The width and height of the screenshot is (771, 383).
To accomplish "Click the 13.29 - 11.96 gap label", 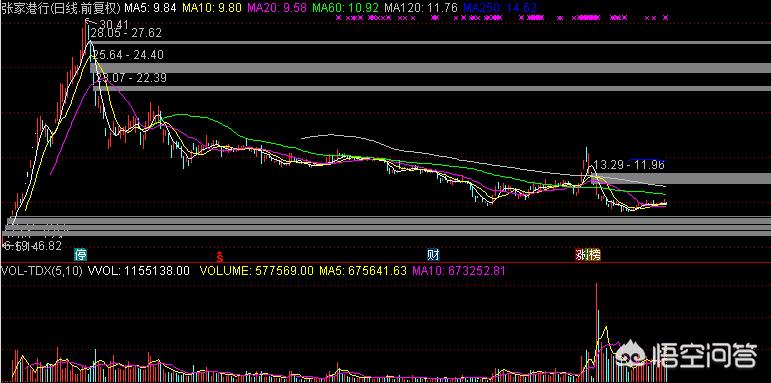I will pyautogui.click(x=629, y=165).
